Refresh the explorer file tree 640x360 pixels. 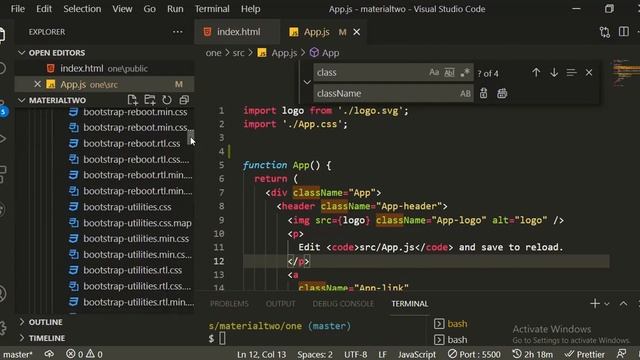coord(167,100)
